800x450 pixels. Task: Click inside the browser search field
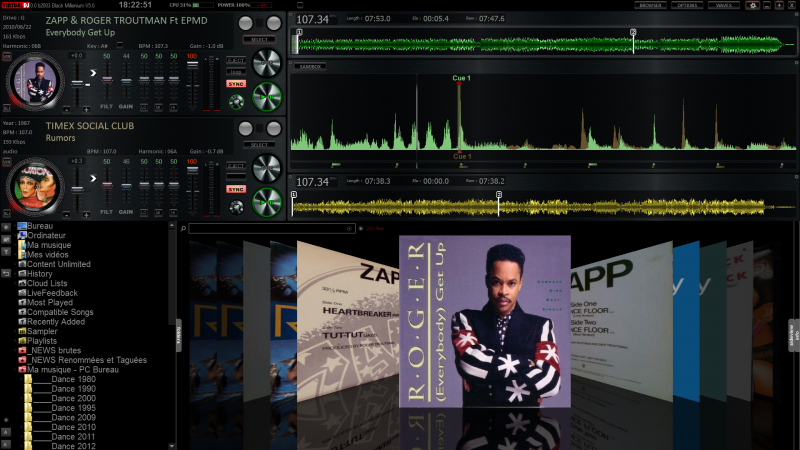click(271, 229)
